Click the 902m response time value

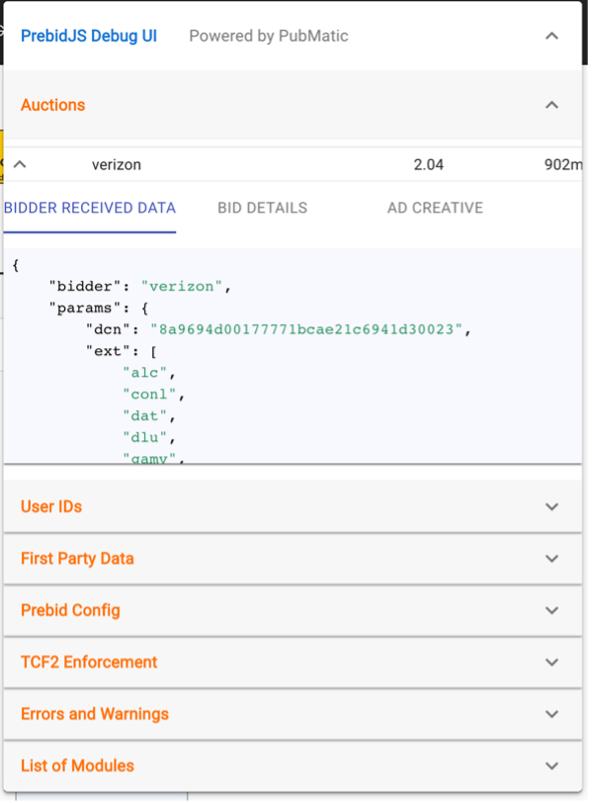[563, 164]
